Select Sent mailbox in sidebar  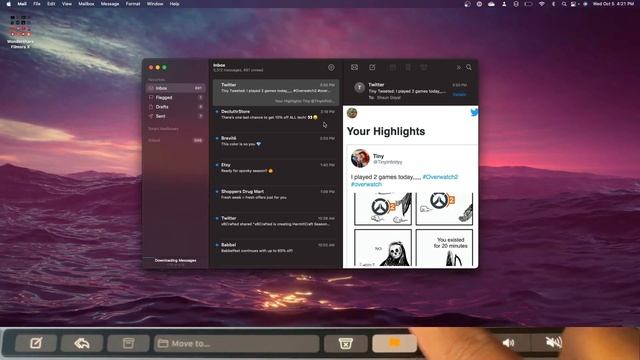point(176,116)
